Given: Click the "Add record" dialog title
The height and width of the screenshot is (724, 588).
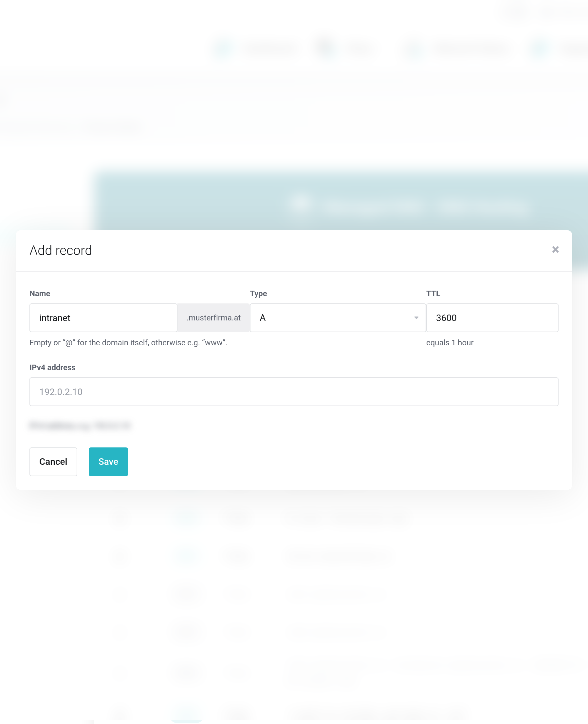Looking at the screenshot, I should (61, 250).
